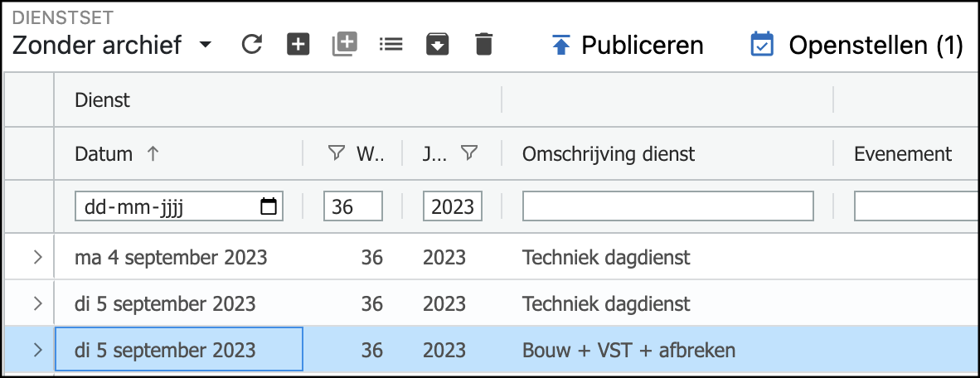Screen dimensions: 980x378
Task: Click the duplicate add-multiple icon
Action: [344, 45]
